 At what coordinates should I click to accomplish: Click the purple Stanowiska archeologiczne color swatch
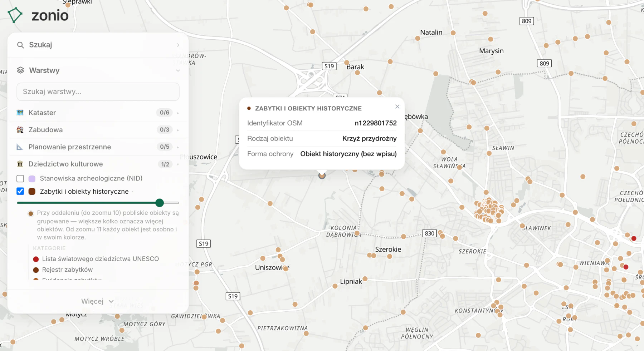[x=32, y=178]
